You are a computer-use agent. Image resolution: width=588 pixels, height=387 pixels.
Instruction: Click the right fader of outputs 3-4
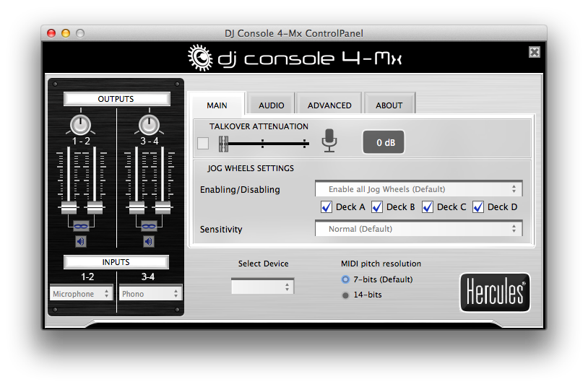pyautogui.click(x=163, y=207)
